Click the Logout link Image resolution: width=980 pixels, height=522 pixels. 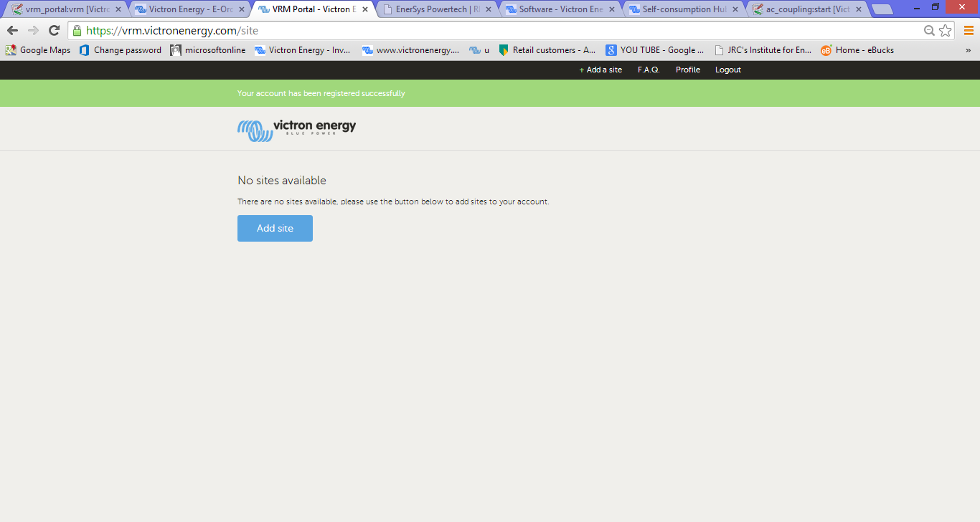[x=727, y=70]
